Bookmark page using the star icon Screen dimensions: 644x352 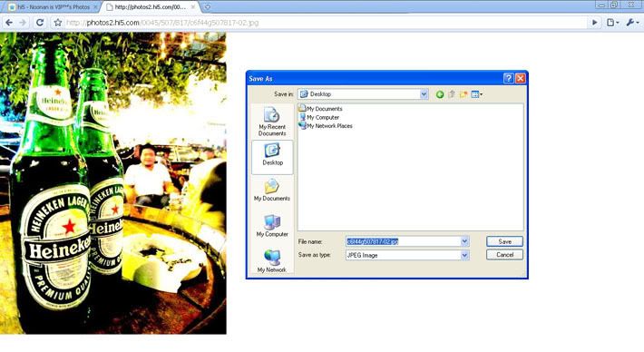click(x=58, y=23)
